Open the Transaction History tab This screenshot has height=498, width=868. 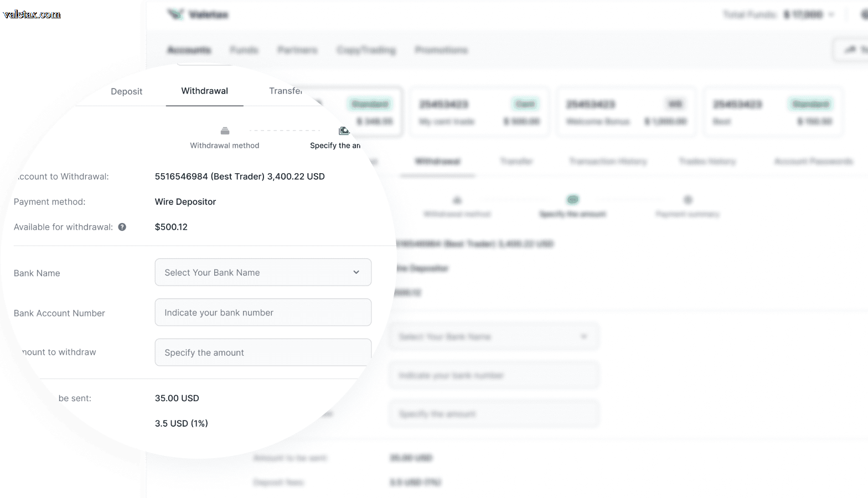(608, 161)
